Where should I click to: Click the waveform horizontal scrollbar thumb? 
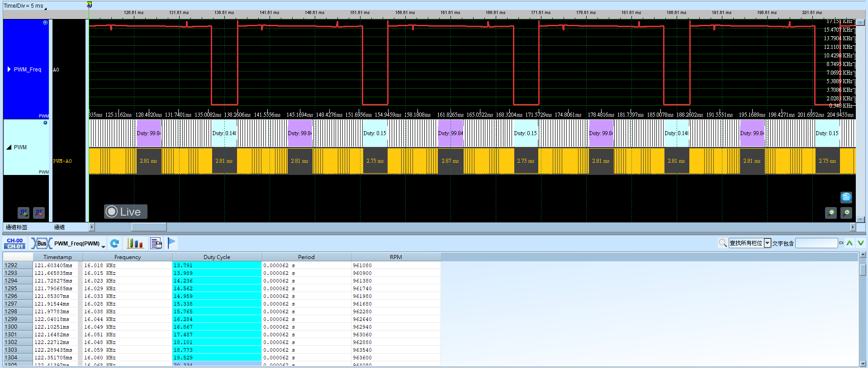pyautogui.click(x=149, y=227)
